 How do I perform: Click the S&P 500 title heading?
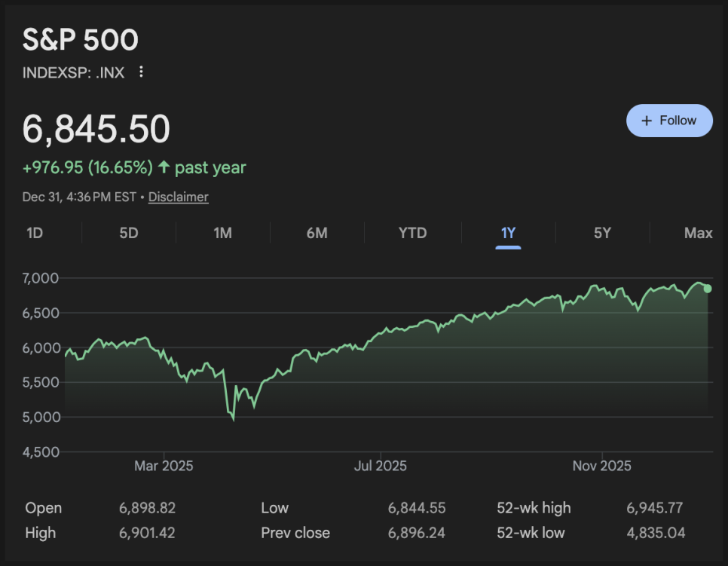81,41
